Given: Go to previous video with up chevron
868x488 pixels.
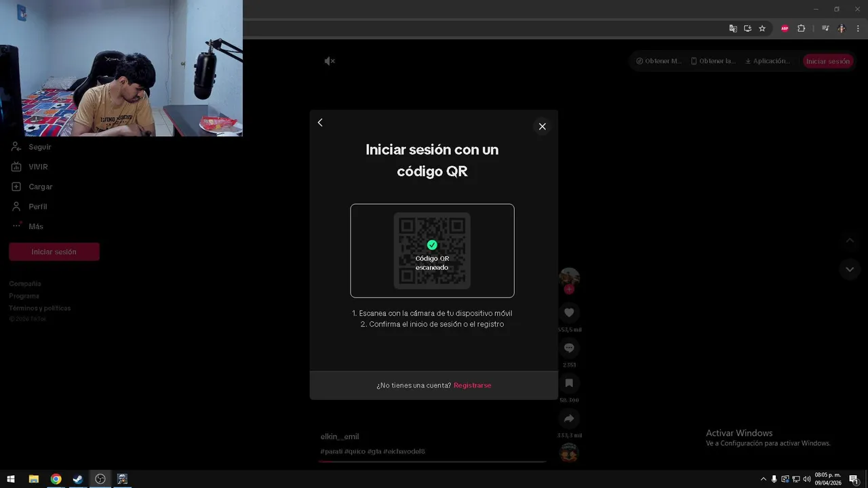Looking at the screenshot, I should click(x=850, y=241).
